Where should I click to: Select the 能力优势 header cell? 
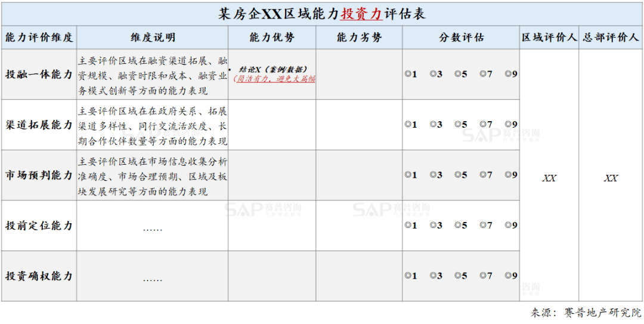pyautogui.click(x=272, y=38)
